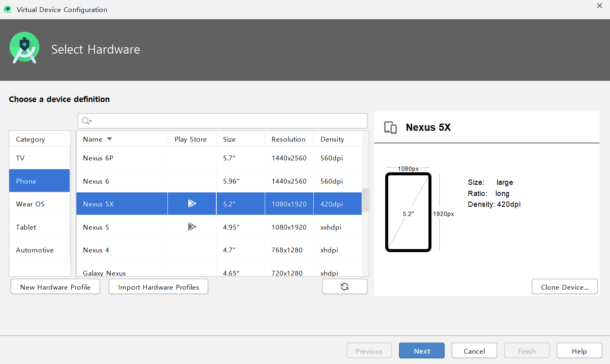The height and width of the screenshot is (364, 610).
Task: Click the Category header label
Action: (30, 139)
